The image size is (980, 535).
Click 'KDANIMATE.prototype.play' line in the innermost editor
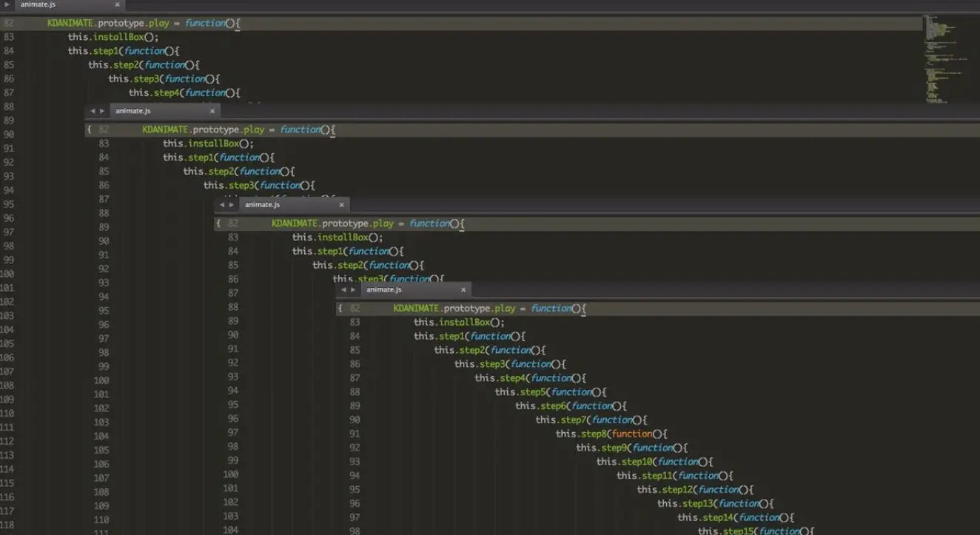coord(490,309)
